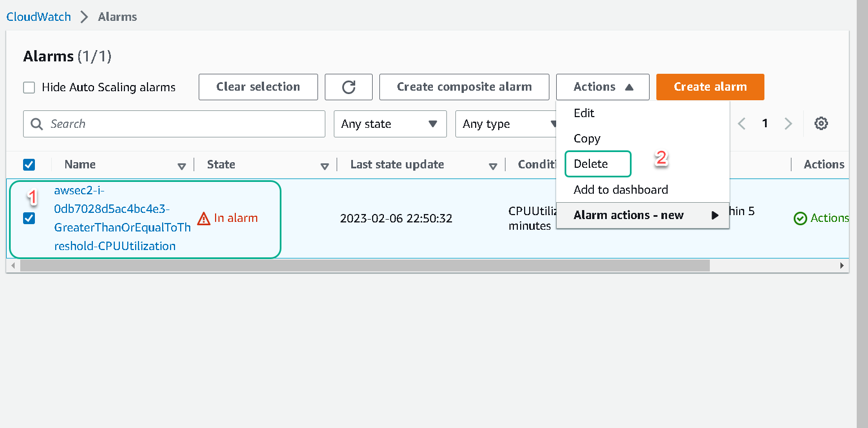Screen dimensions: 868x428
Task: Click the 2023-02-06 22:50:32 timestamp cell
Action: (x=396, y=219)
